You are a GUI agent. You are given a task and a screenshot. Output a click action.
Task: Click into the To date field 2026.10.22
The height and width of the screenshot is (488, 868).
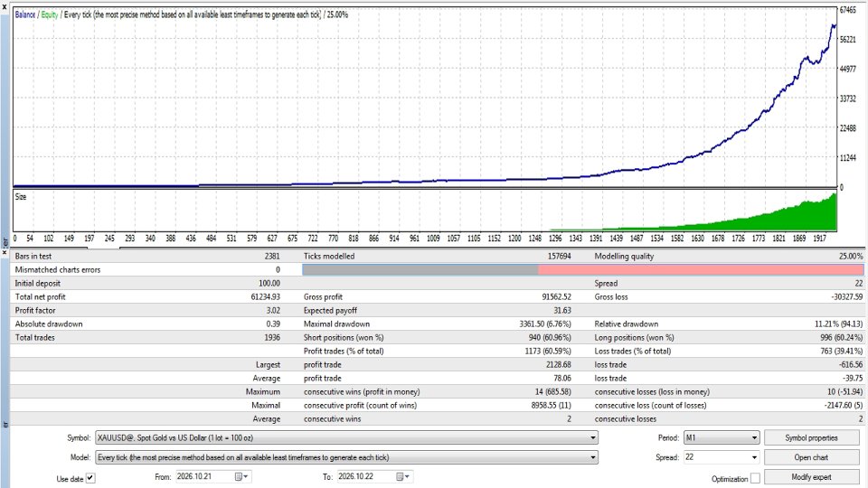coord(366,476)
